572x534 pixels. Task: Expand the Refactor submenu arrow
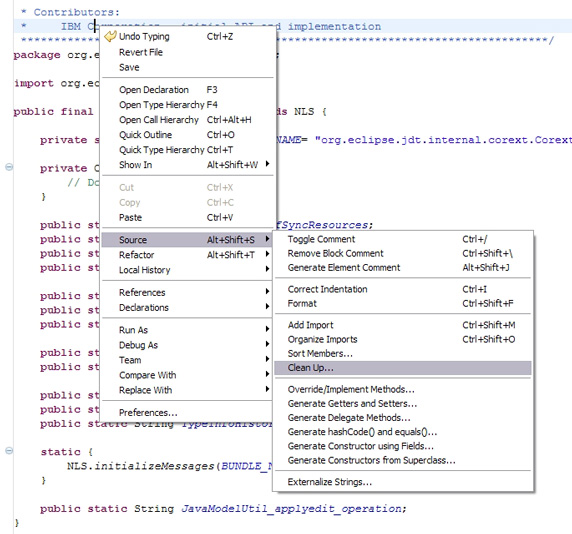click(x=267, y=254)
